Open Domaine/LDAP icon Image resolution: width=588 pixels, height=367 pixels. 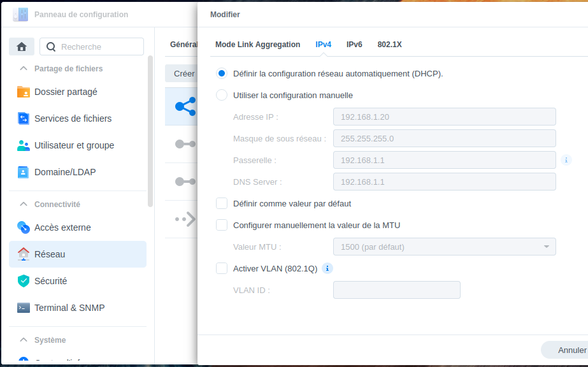coord(23,172)
